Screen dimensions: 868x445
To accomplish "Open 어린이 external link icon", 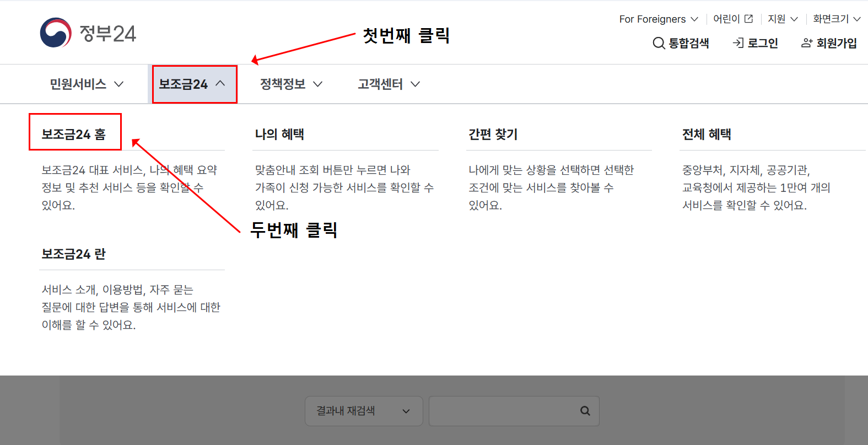I will click(x=748, y=19).
